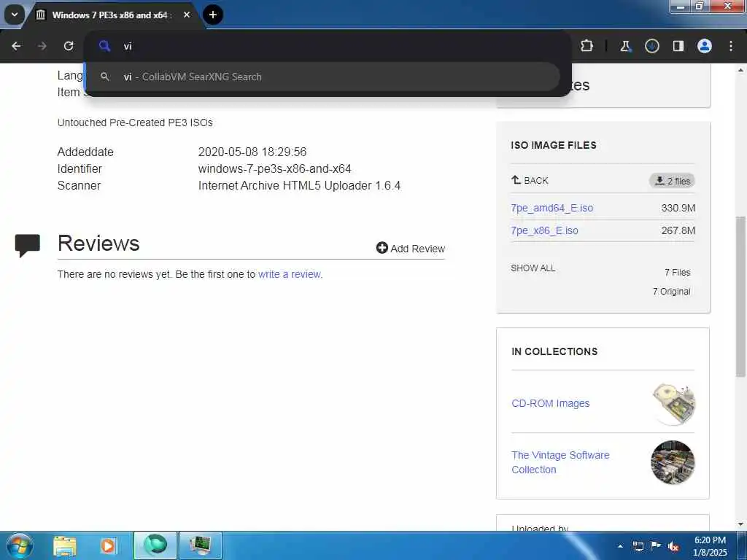
Task: Click the BACK link in ISO image files
Action: click(x=530, y=181)
